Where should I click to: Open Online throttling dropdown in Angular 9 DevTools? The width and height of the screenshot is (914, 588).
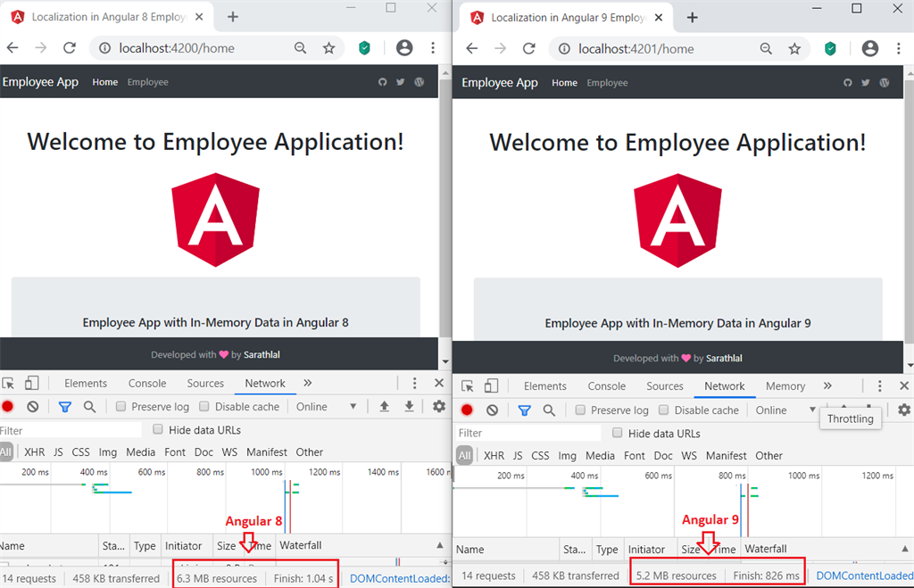click(x=785, y=410)
